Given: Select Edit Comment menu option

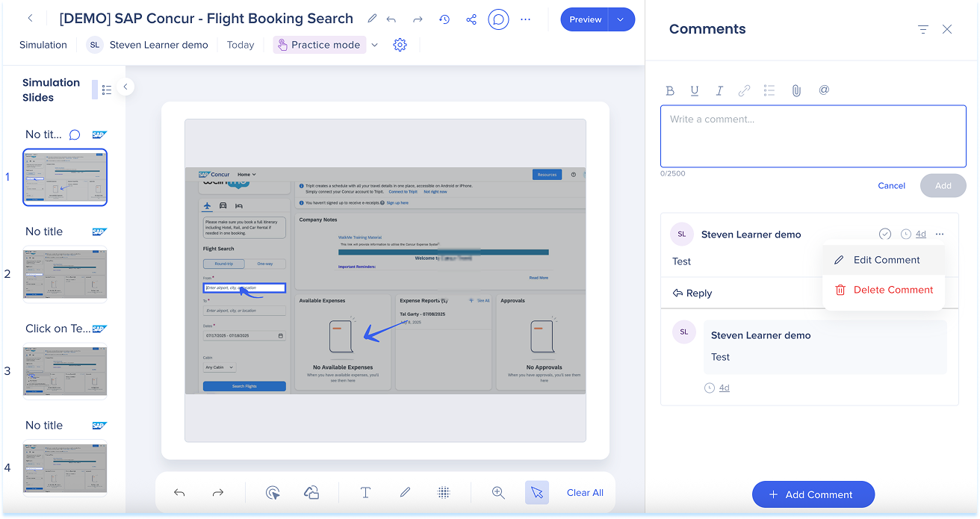Looking at the screenshot, I should click(x=886, y=260).
